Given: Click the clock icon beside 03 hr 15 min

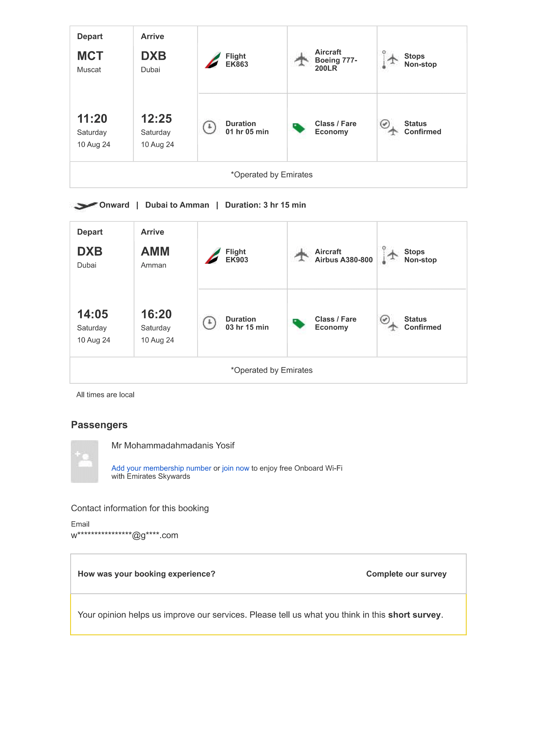Looking at the screenshot, I should point(209,323).
